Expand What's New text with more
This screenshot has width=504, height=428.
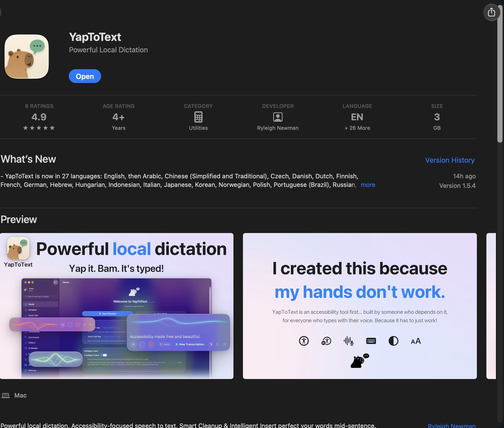click(368, 185)
